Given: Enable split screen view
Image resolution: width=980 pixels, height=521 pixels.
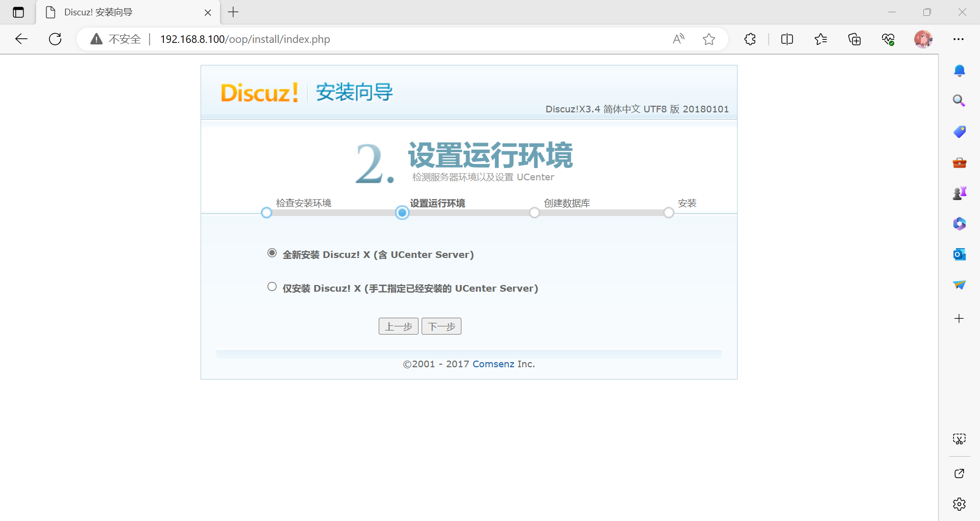Looking at the screenshot, I should coord(787,39).
